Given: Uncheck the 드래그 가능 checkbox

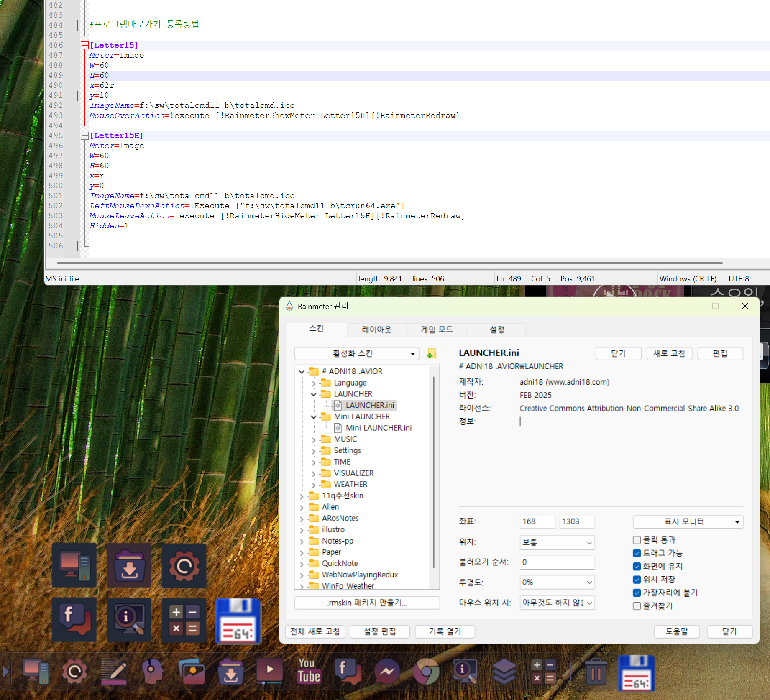Looking at the screenshot, I should tap(637, 553).
